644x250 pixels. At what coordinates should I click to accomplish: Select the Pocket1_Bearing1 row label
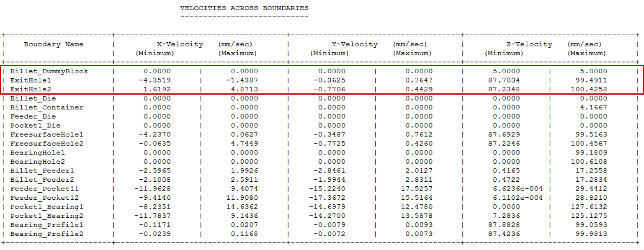coord(47,207)
